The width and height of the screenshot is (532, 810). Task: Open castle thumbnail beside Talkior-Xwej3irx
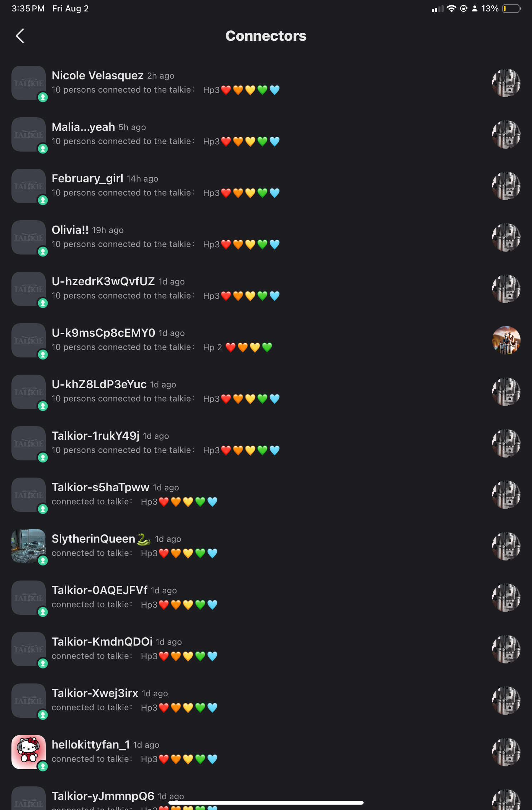pyautogui.click(x=506, y=701)
